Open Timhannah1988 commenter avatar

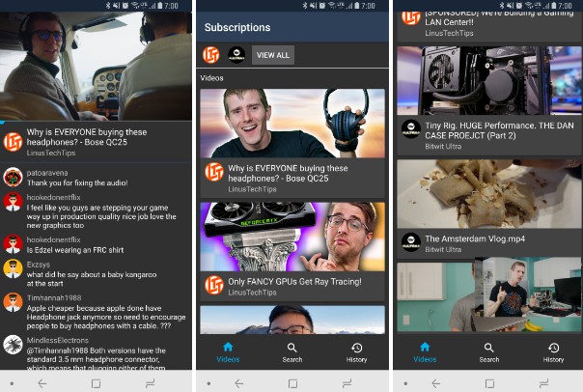coord(13,302)
